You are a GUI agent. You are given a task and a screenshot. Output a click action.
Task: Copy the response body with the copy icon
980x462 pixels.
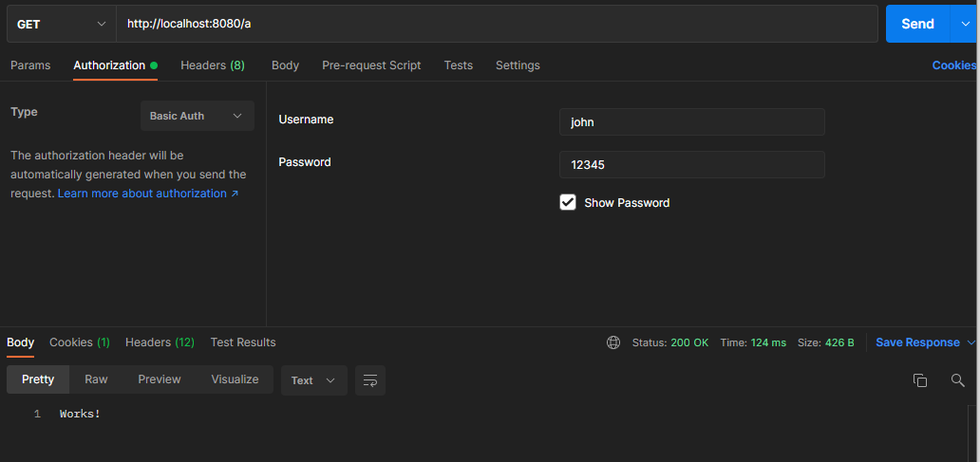[920, 380]
